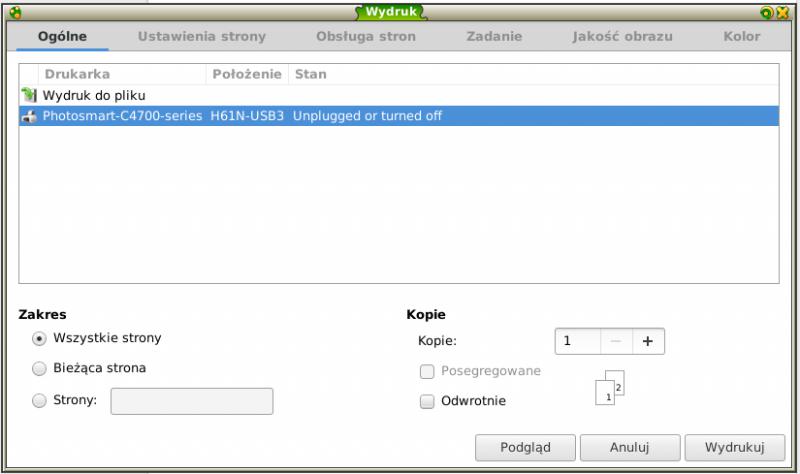Click the collate pages preview icon
Image resolution: width=800 pixels, height=474 pixels.
(609, 390)
